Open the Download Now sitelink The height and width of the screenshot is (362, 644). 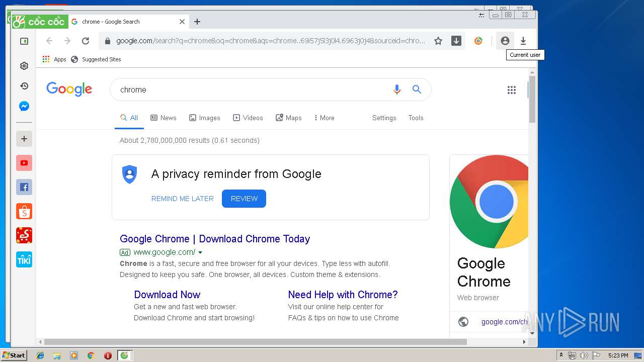[x=167, y=295]
